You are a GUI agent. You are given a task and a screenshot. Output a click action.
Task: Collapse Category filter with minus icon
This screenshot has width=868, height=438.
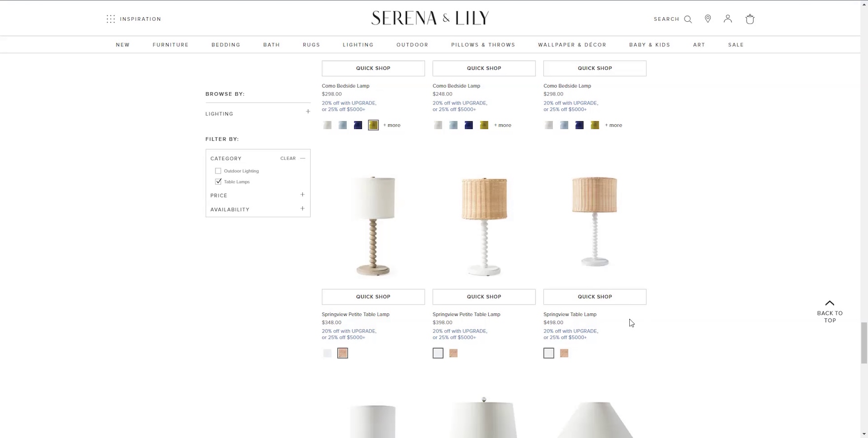coord(303,158)
